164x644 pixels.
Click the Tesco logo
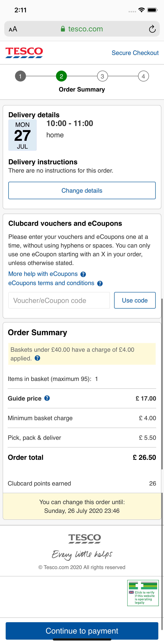point(24,53)
